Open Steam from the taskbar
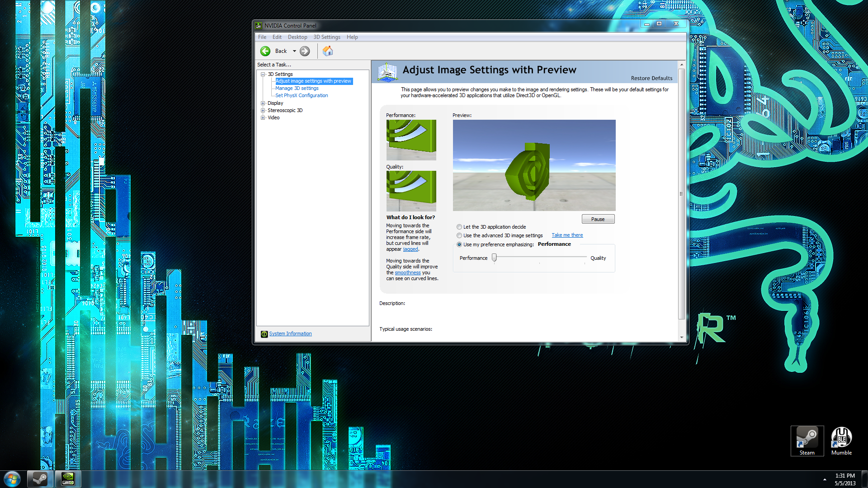Viewport: 868px width, 488px height. coord(40,479)
